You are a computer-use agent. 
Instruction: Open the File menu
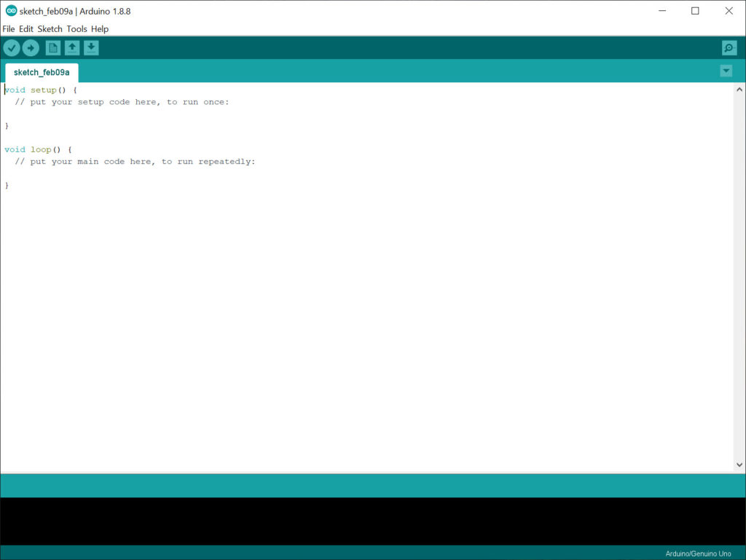coord(9,29)
